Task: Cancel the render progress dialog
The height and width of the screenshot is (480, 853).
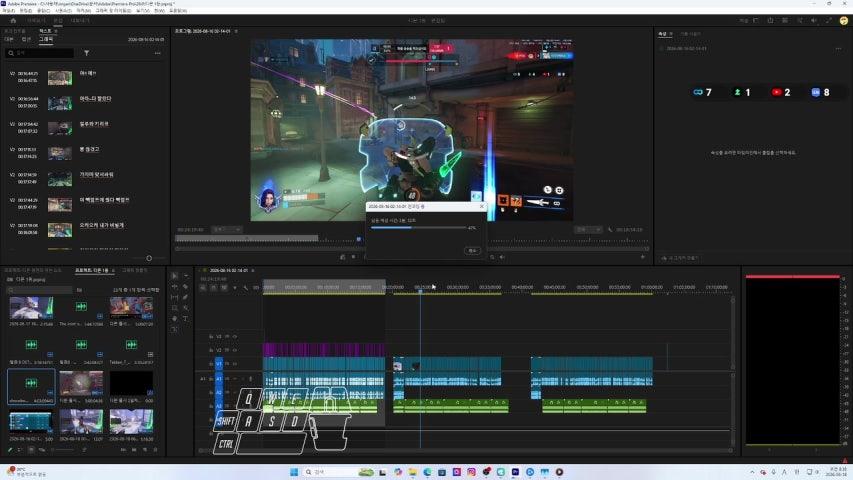Action: pyautogui.click(x=472, y=250)
